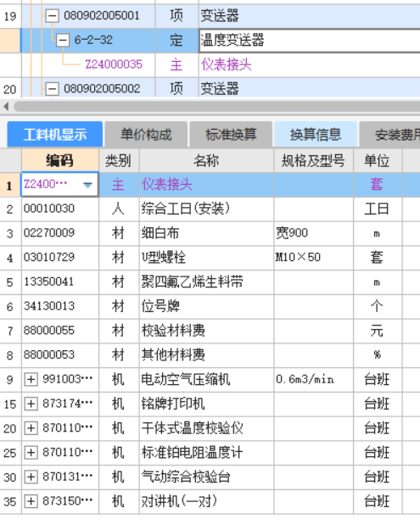The image size is (420, 530).
Task: Switch to the 工料机显示 tab
Action: [55, 135]
